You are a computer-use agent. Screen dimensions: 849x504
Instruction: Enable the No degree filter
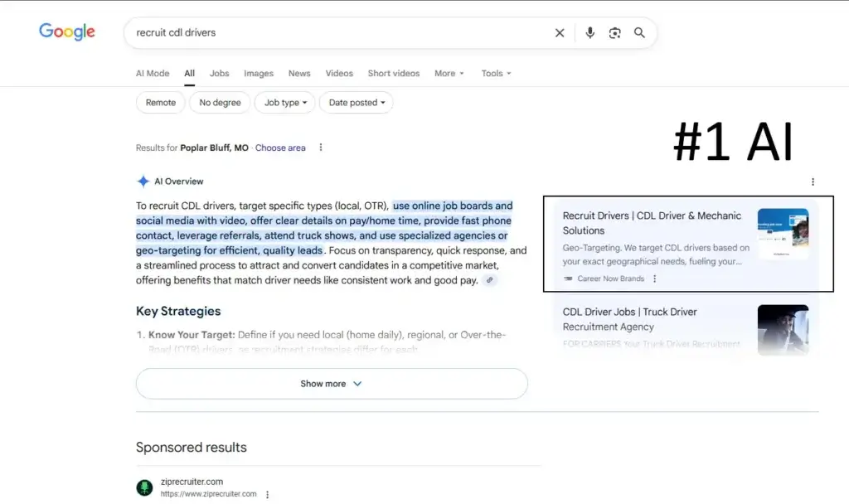tap(219, 103)
